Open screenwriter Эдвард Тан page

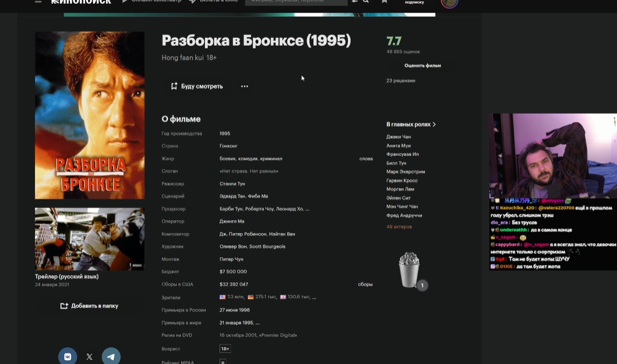(232, 196)
